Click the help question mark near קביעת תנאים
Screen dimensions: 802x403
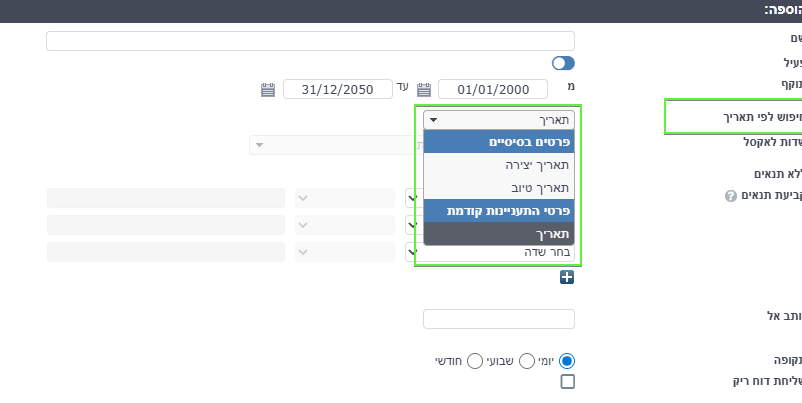click(730, 196)
